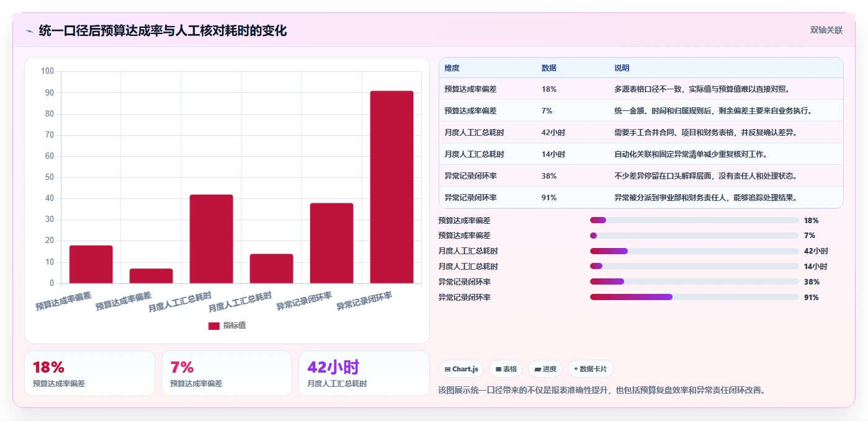Click the icon inside the 进度 chip
Screen dimensions: 868x421
(x=537, y=369)
